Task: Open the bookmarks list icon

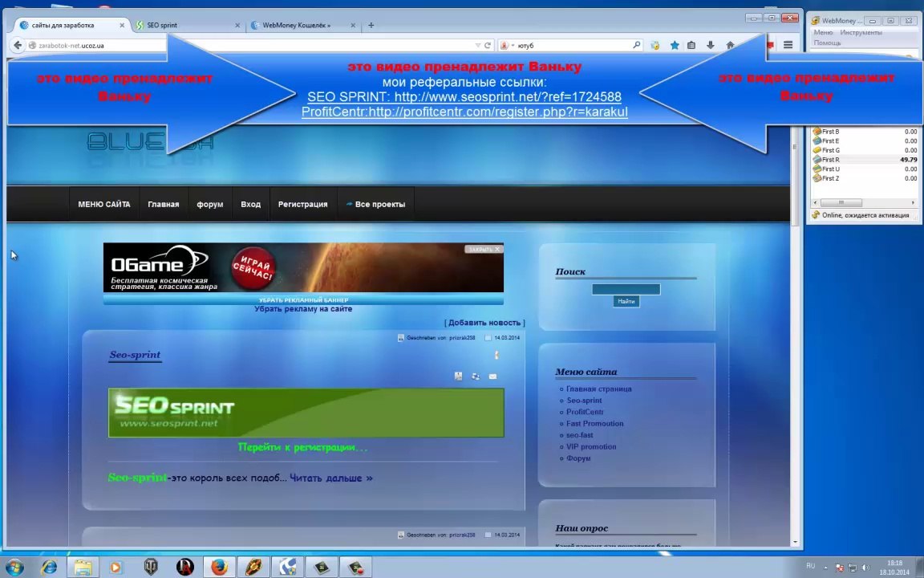Action: (x=691, y=46)
